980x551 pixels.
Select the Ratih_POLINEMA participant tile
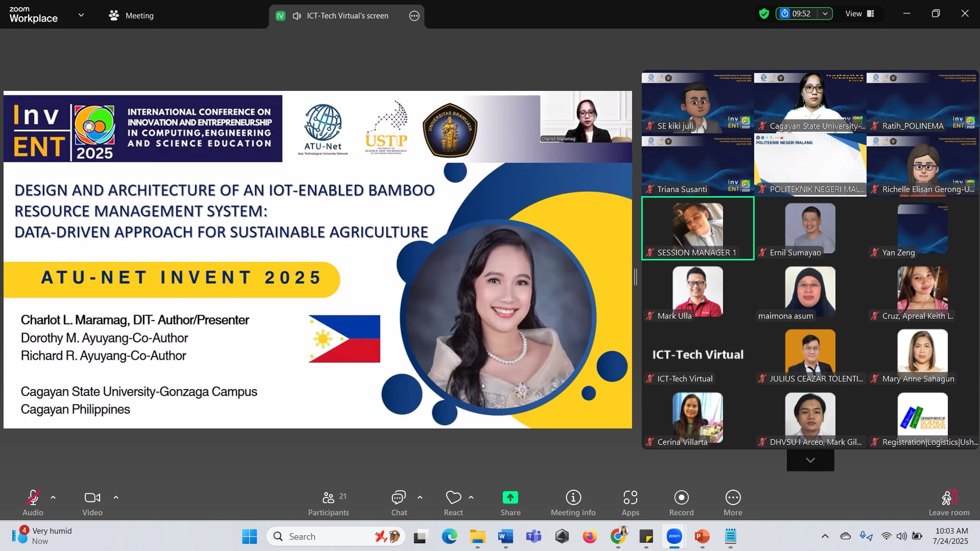pyautogui.click(x=923, y=102)
